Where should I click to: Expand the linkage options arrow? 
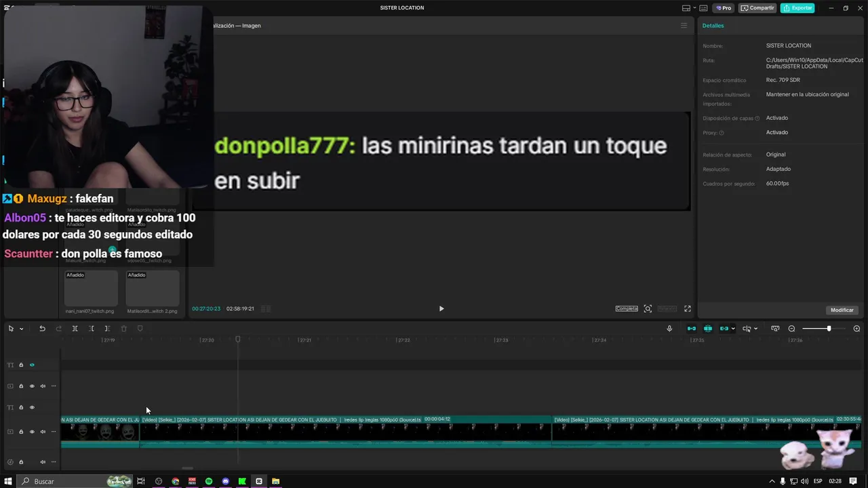733,329
